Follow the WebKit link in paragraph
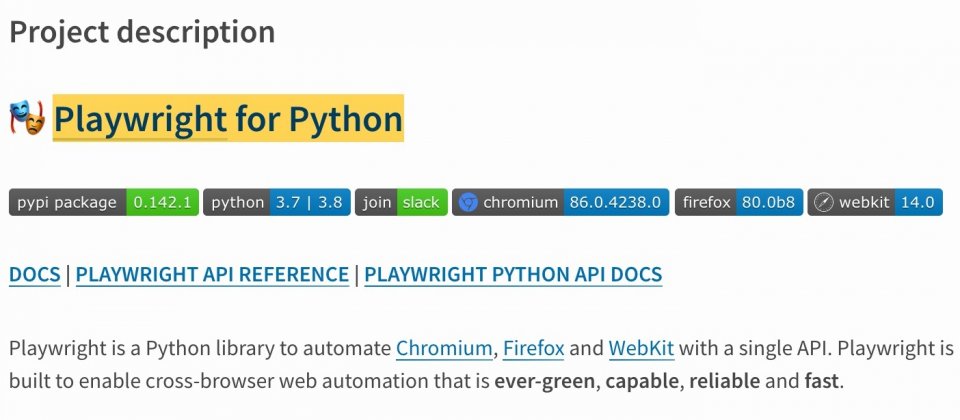The image size is (960, 420). pos(642,349)
